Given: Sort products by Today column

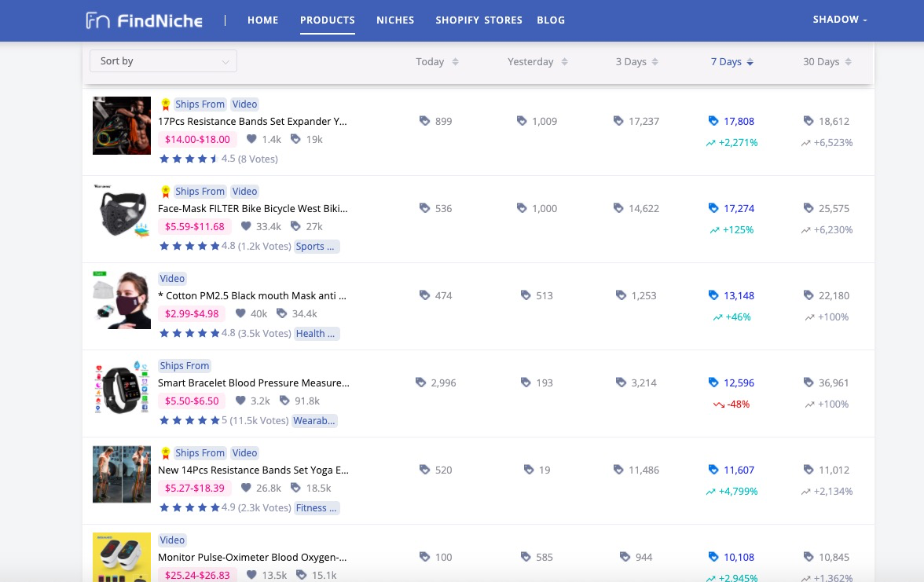Looking at the screenshot, I should pyautogui.click(x=437, y=62).
